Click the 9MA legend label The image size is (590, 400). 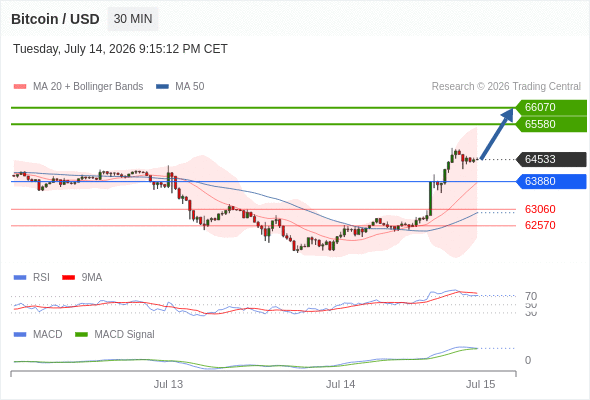92,278
